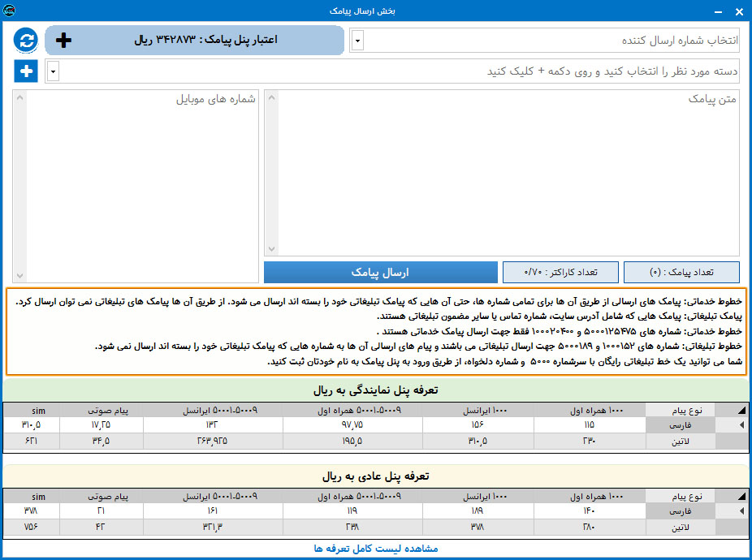Image resolution: width=752 pixels, height=560 pixels.
Task: Click the sender number selection field
Action: [544, 41]
